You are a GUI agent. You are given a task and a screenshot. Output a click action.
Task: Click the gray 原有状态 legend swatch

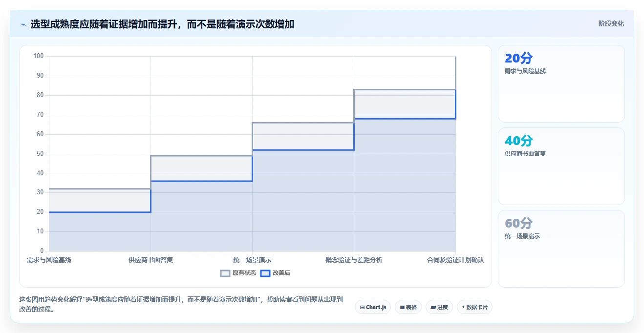click(x=225, y=273)
